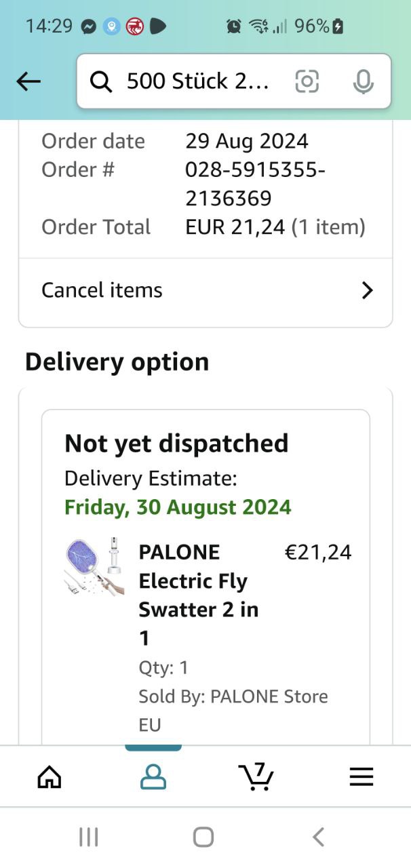Image resolution: width=411 pixels, height=868 pixels.
Task: Open camera lens search icon
Action: coord(307,82)
